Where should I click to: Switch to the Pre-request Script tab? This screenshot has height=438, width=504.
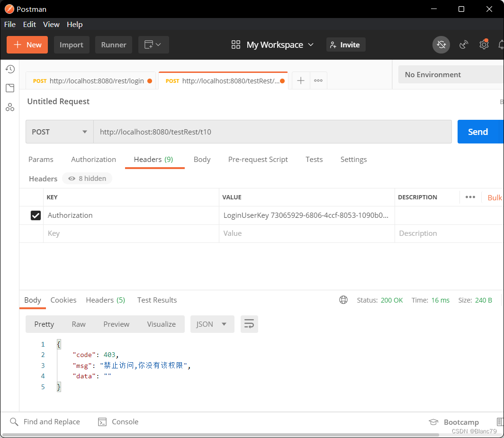258,160
